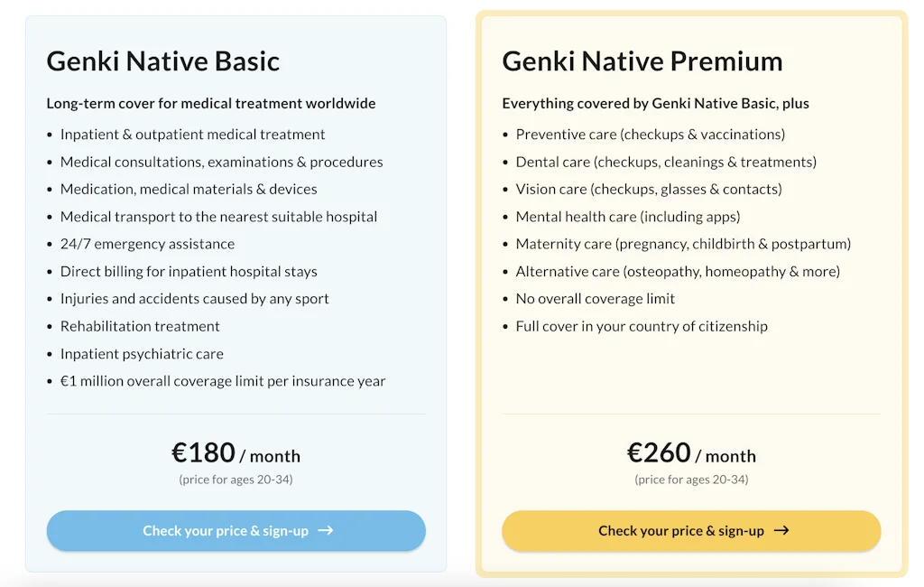Select the "Long-term cover for medical treatment worldwide" subtitle
The image size is (924, 587).
click(211, 103)
